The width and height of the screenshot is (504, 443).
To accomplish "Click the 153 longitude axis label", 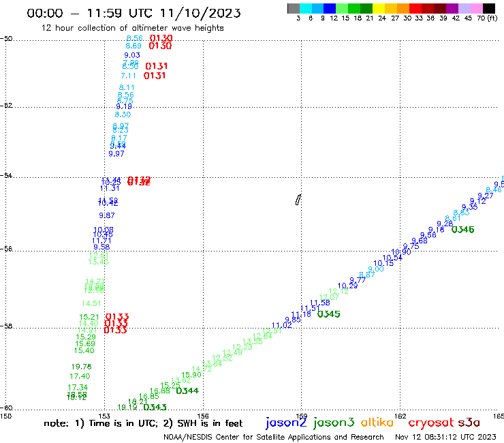I will coord(104,416).
